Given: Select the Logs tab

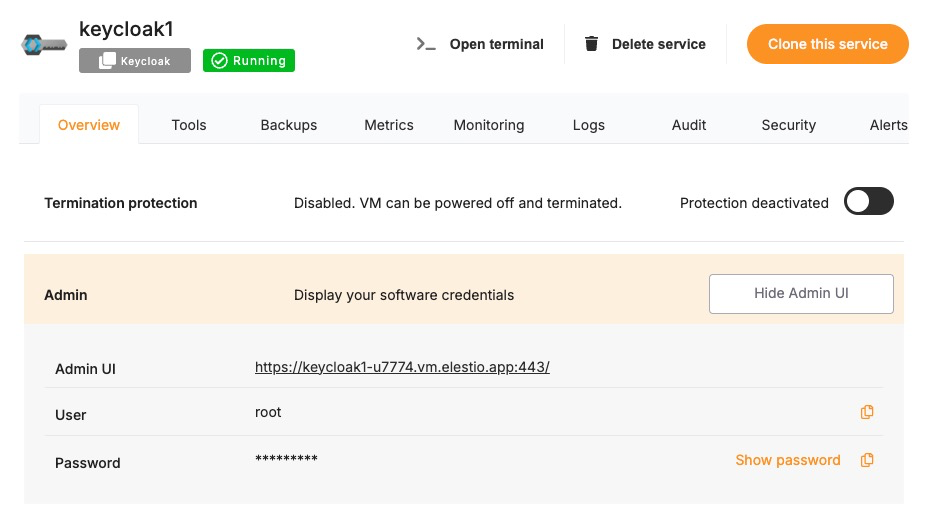Looking at the screenshot, I should 589,125.
